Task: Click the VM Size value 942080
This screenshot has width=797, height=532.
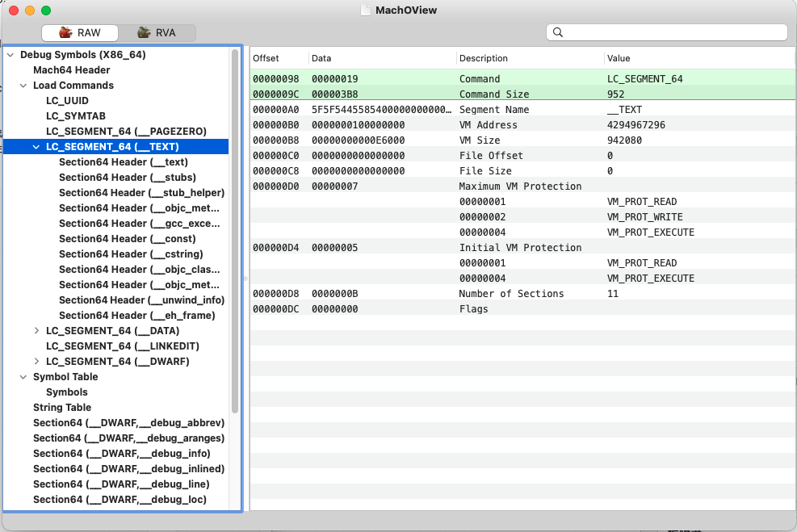Action: tap(624, 140)
